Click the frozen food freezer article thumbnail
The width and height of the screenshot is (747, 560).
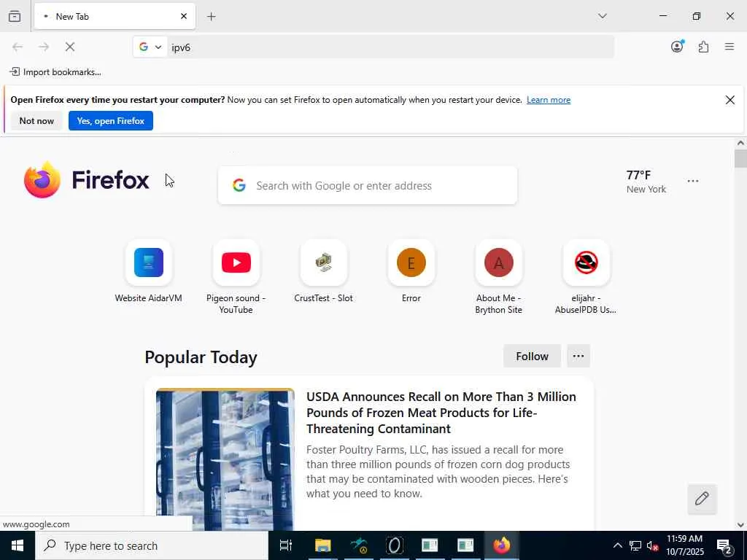click(225, 459)
